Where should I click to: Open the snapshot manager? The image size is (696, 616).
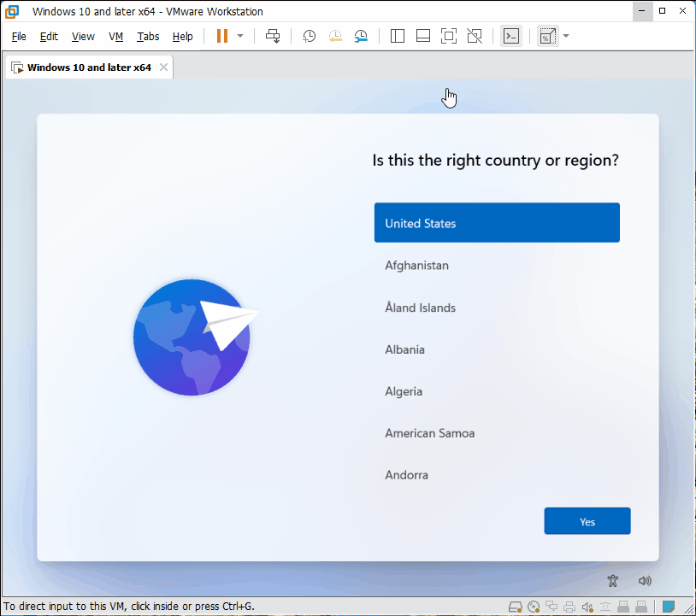tap(361, 36)
